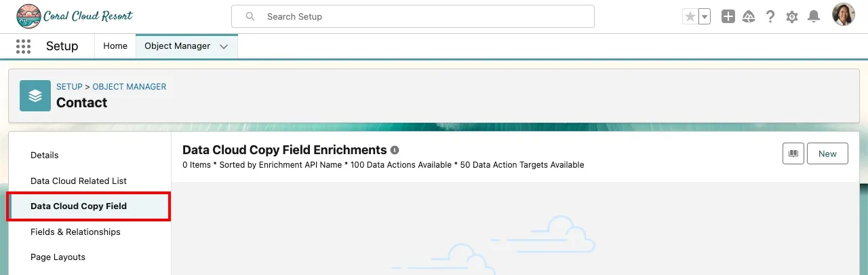
Task: Switch to the Home tab
Action: pos(115,46)
